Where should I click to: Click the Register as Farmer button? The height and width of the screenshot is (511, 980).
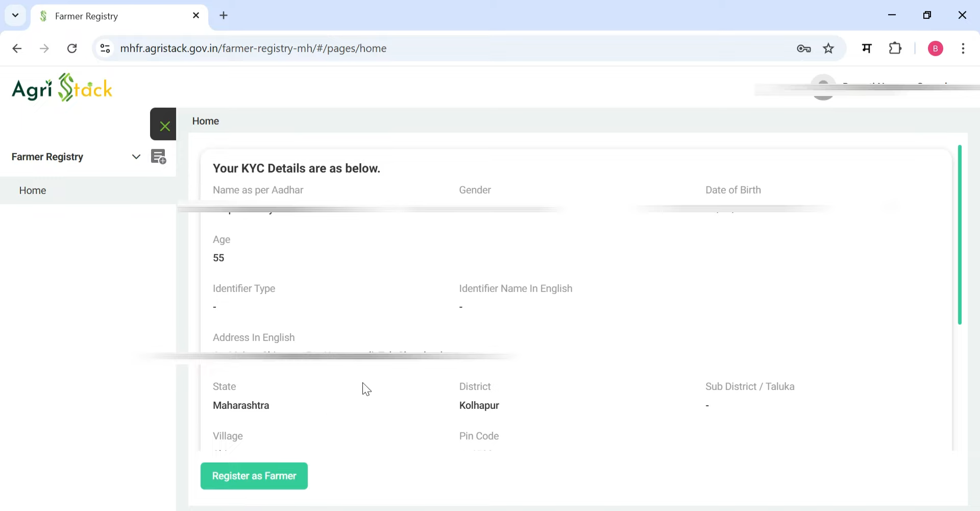coord(254,475)
